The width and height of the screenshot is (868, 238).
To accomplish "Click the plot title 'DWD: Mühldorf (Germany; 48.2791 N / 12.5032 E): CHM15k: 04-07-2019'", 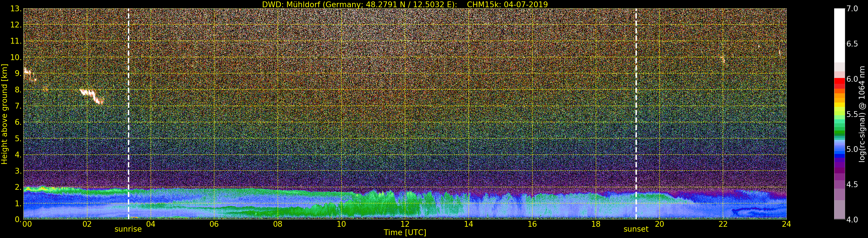I will (x=405, y=4).
